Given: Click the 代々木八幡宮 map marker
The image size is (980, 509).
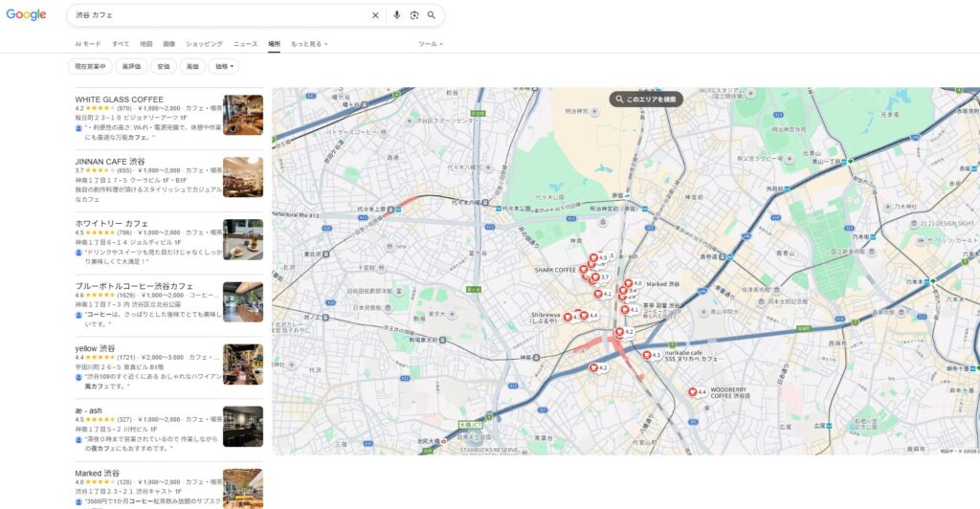Looking at the screenshot, I should coord(488,167).
